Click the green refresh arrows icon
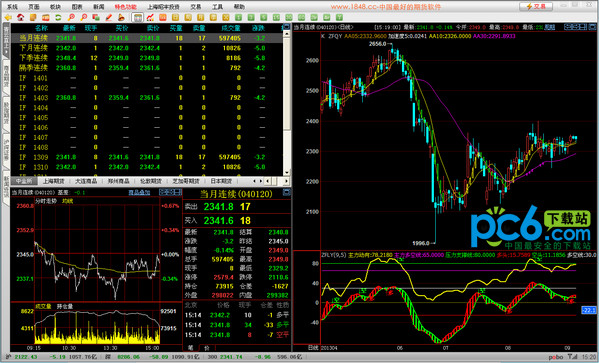Screen dimensions: 599x363 pyautogui.click(x=58, y=17)
